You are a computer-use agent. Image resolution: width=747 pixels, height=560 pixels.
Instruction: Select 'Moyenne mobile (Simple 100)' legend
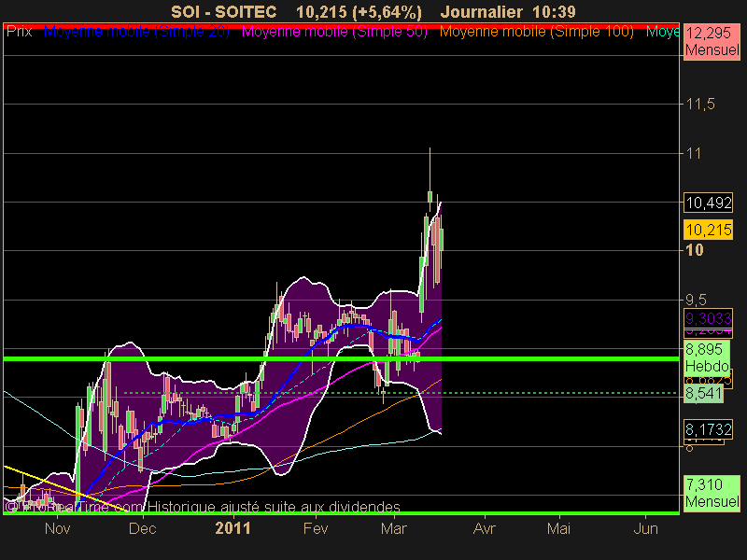(x=536, y=32)
